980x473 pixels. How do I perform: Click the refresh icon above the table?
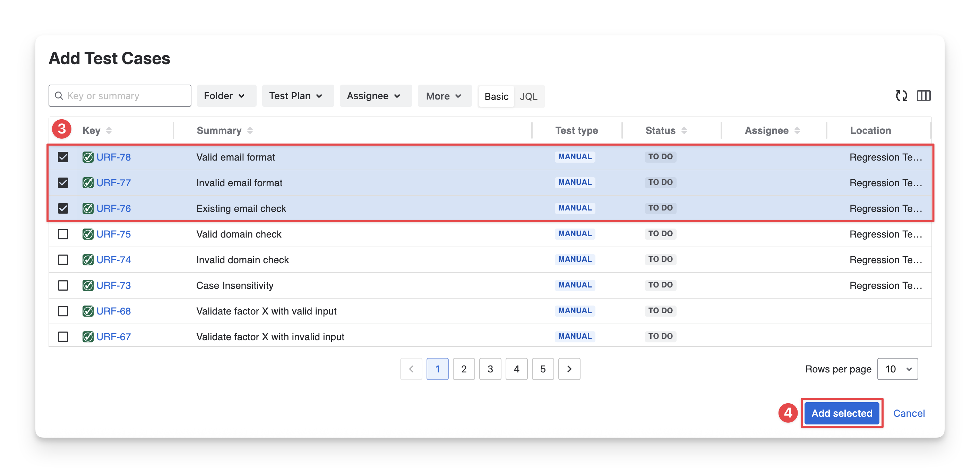point(901,96)
